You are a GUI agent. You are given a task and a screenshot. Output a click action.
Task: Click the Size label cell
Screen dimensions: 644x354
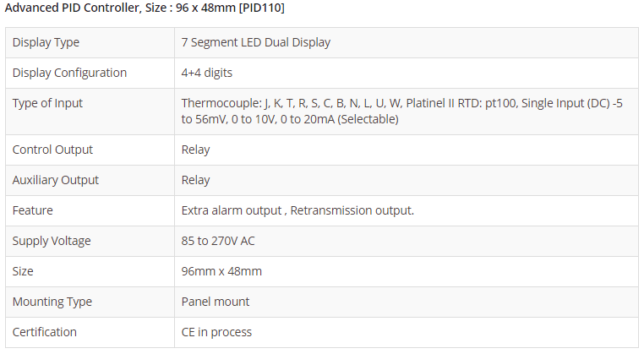[x=24, y=271]
